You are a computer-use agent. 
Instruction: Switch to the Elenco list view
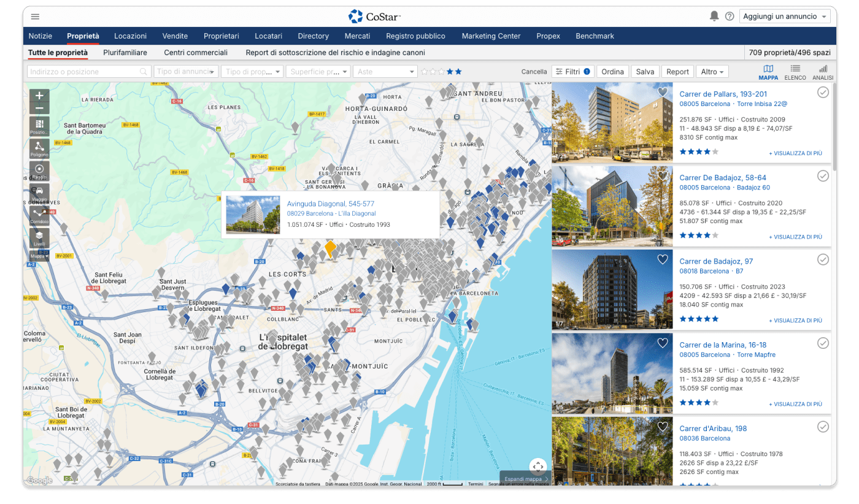coord(795,72)
